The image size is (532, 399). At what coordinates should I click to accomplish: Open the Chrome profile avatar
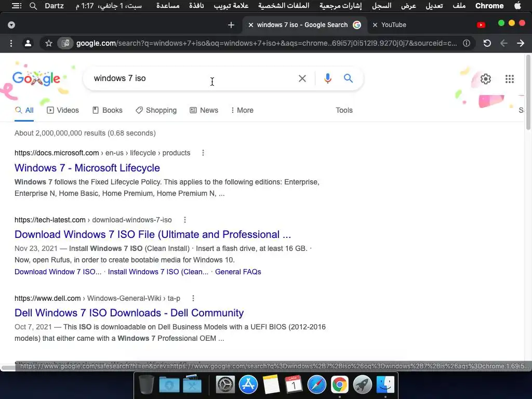point(28,43)
